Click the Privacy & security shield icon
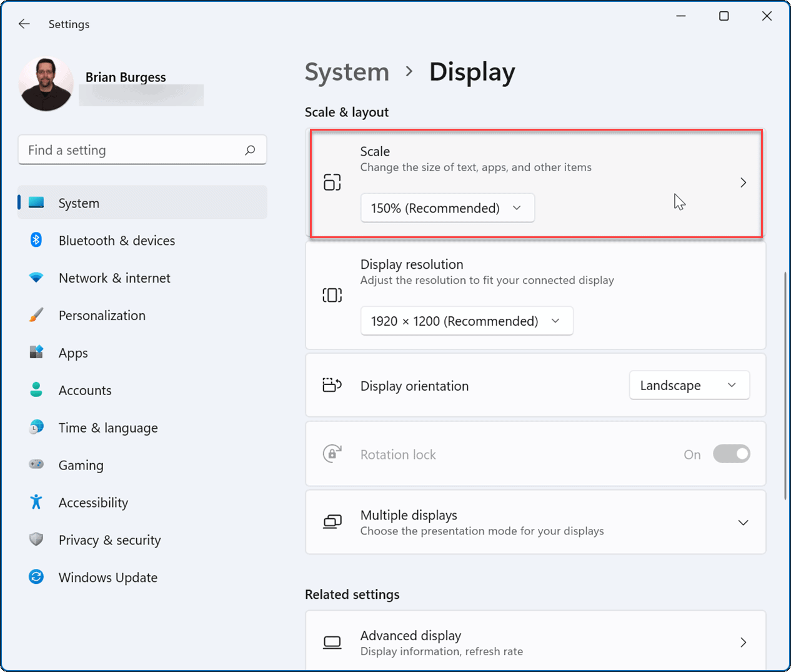 click(x=36, y=539)
